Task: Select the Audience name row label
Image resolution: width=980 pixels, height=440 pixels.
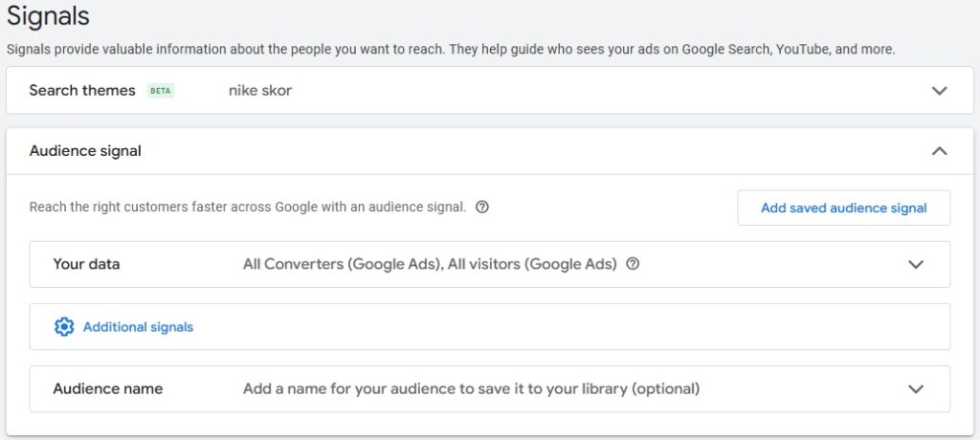Action: tap(107, 388)
